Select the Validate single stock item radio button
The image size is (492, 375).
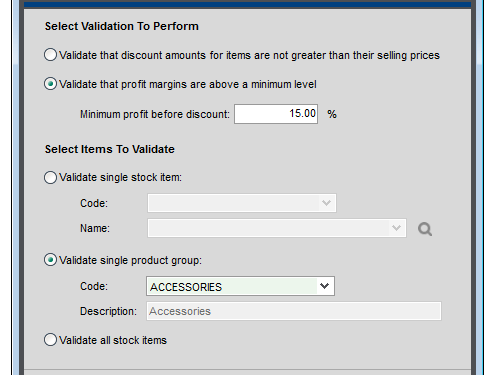pyautogui.click(x=50, y=177)
